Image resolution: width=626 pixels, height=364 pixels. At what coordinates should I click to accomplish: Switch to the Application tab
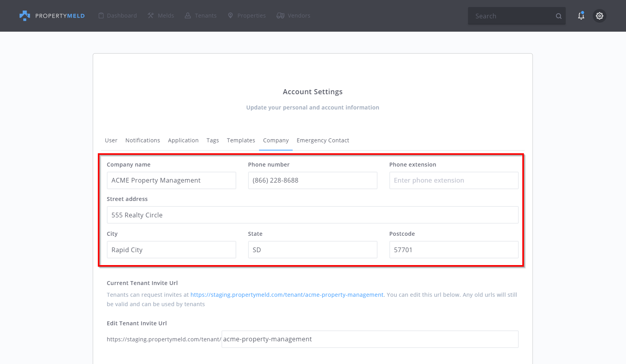coord(183,140)
